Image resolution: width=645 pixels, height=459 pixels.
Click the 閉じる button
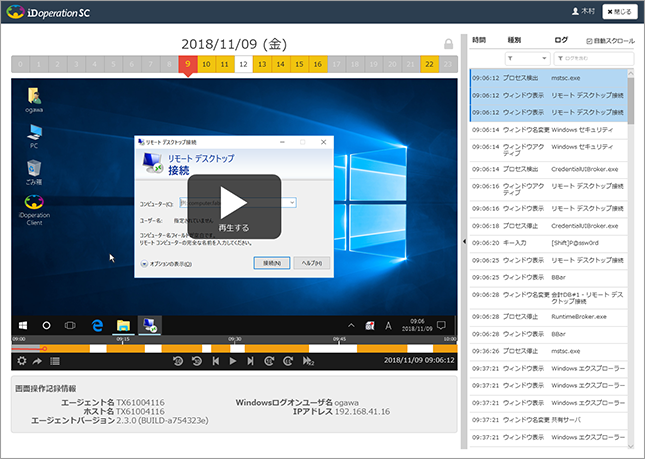coord(619,12)
